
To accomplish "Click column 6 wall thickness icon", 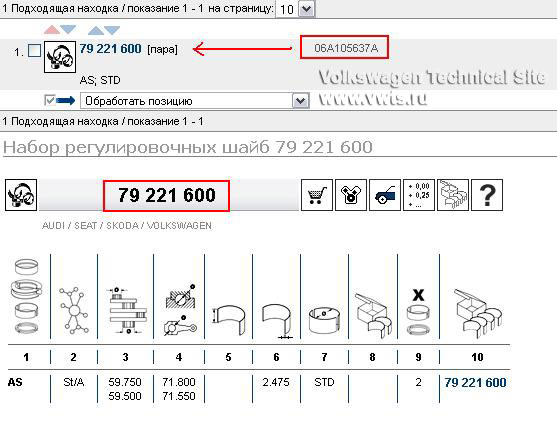I will tap(277, 321).
